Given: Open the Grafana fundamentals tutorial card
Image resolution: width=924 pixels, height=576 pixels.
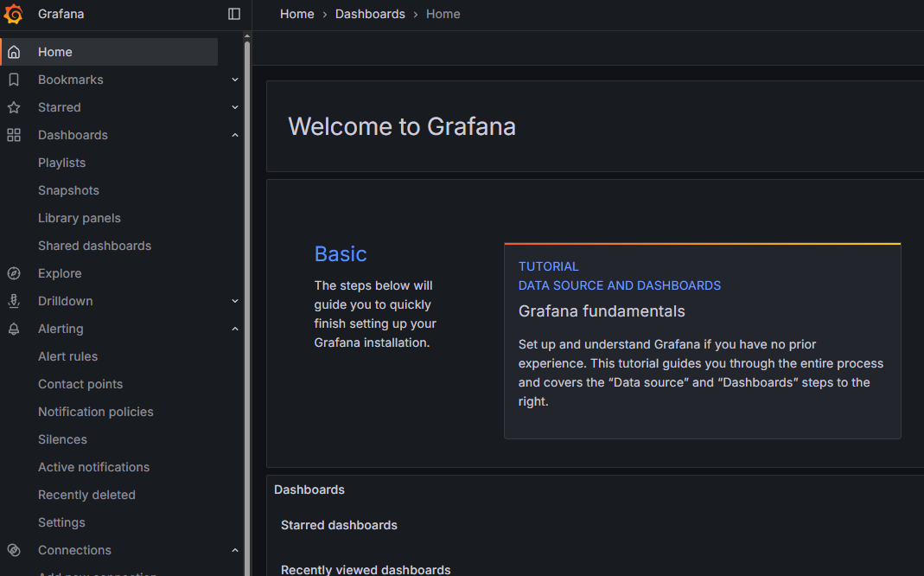Looking at the screenshot, I should click(703, 341).
